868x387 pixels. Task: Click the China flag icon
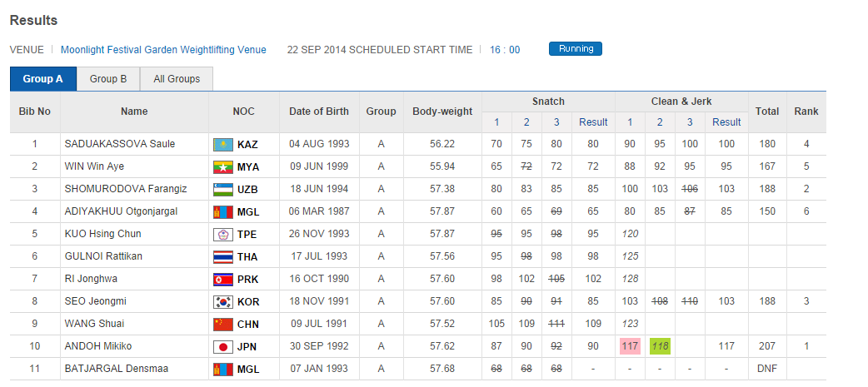click(222, 325)
